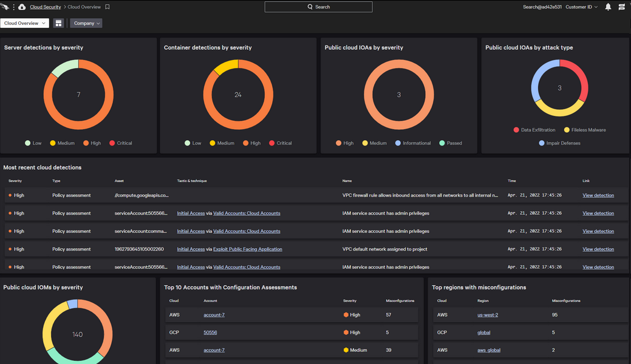
Task: Open the Company filter dropdown
Action: coord(86,23)
